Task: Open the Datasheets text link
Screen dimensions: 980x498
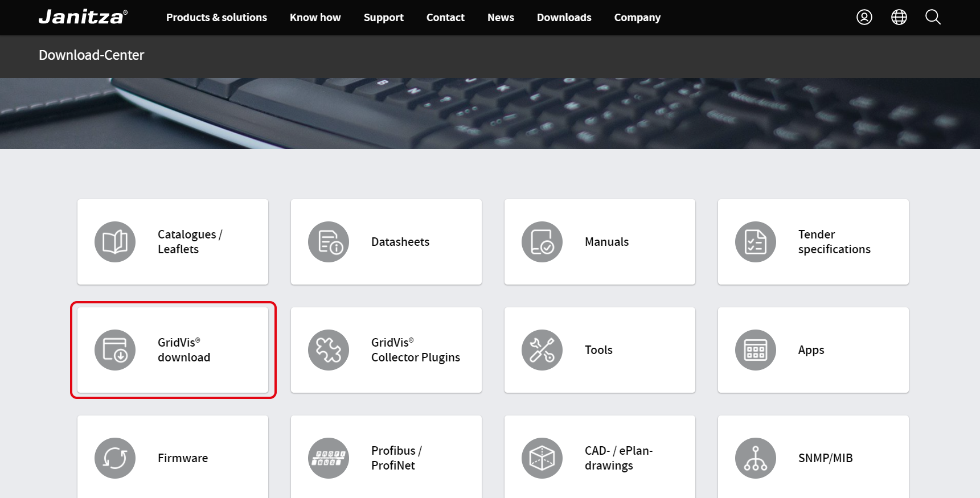Action: pyautogui.click(x=400, y=242)
